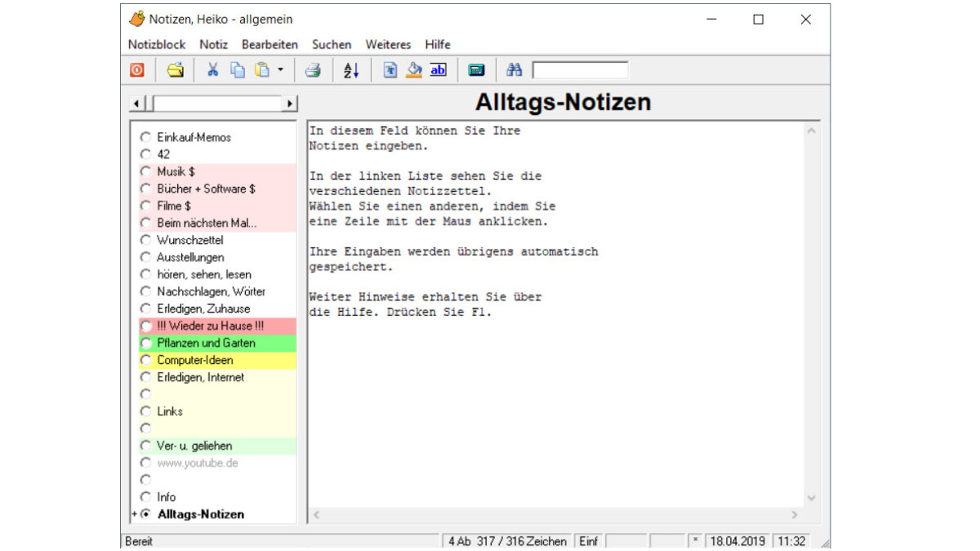
Task: Open the Weiteres menu
Action: pos(388,45)
